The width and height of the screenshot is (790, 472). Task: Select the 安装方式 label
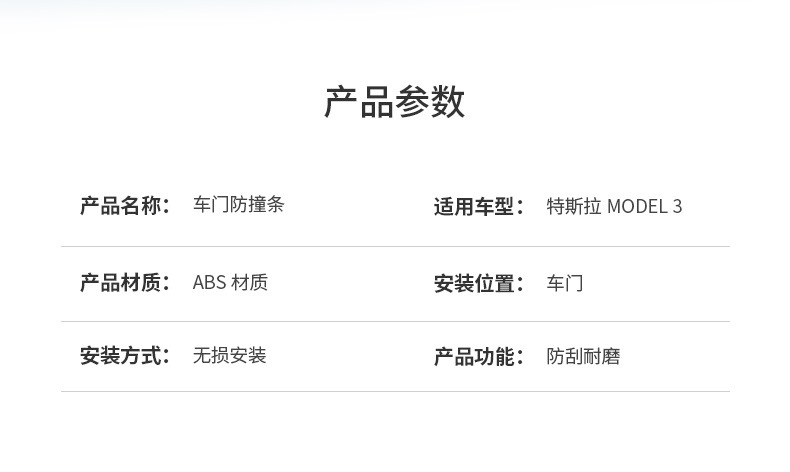[x=124, y=355]
